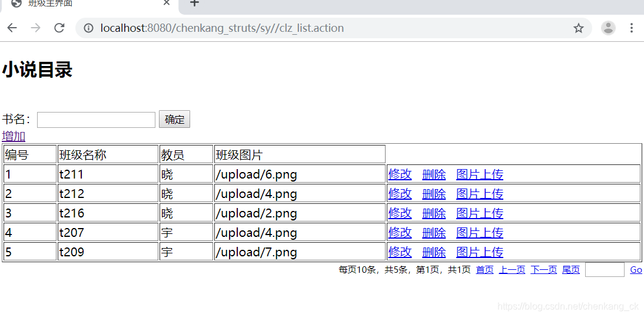
Task: Click 图片上传 for class t207
Action: point(480,233)
